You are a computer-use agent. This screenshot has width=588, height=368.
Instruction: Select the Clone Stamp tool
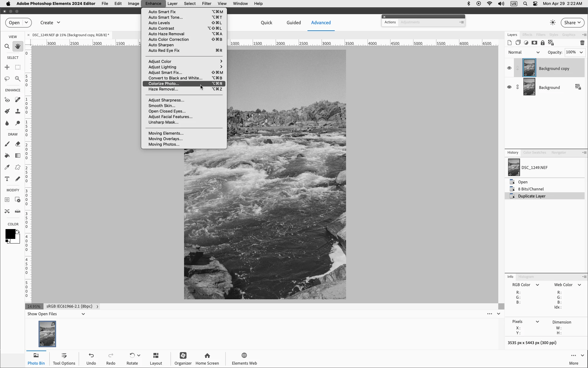click(18, 112)
